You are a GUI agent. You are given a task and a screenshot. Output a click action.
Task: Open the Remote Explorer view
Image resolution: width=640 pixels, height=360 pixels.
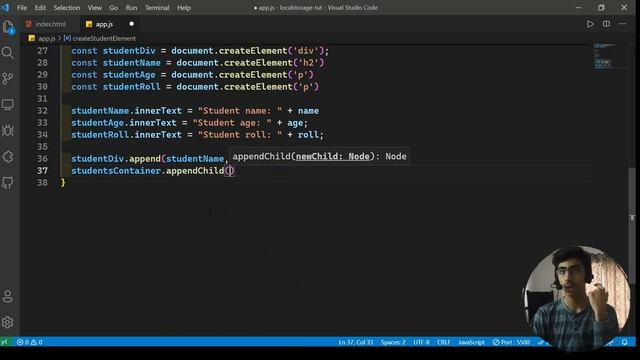[x=8, y=104]
